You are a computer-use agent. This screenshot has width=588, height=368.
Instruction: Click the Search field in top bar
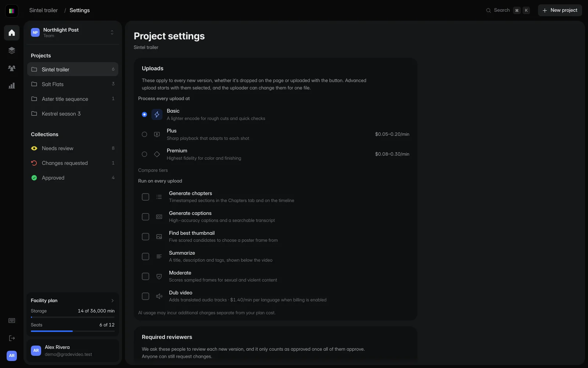click(508, 10)
